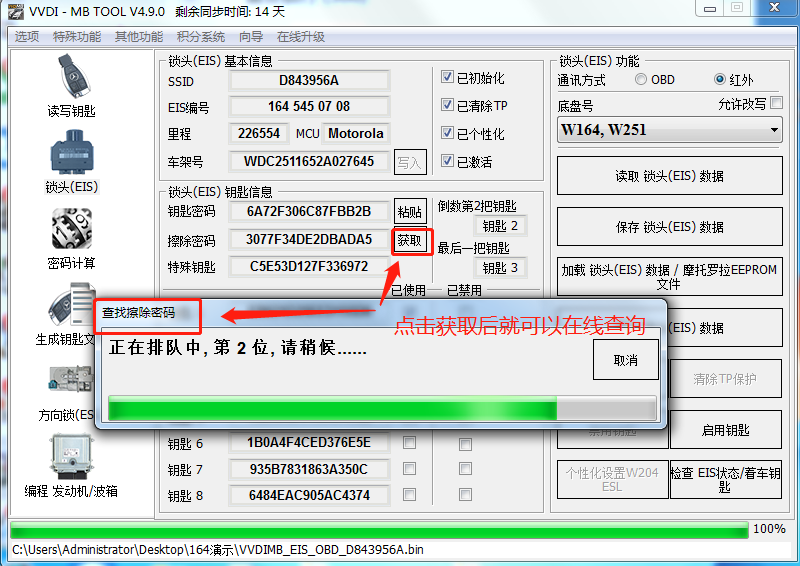Click the 个性化设置W204 ESL button
800x566 pixels.
point(612,479)
